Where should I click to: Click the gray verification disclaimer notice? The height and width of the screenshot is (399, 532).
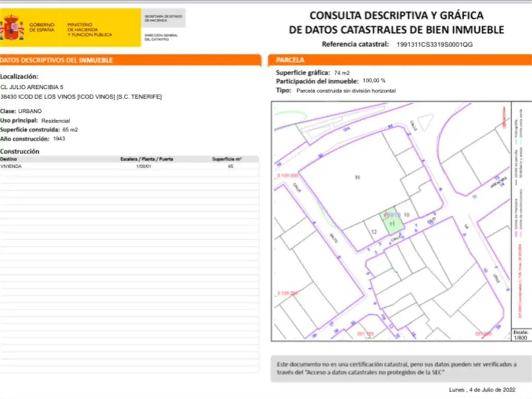[401, 368]
